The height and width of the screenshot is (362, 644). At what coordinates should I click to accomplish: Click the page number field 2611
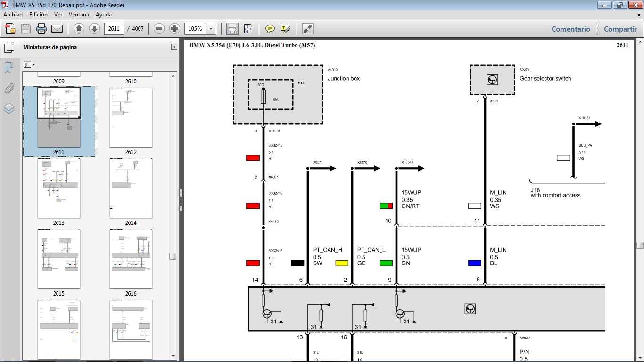tap(114, 29)
